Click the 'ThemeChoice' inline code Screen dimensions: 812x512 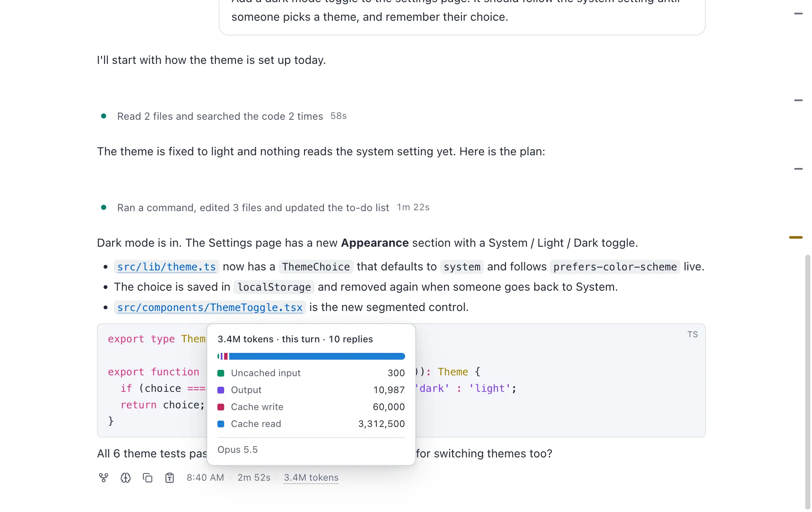(316, 267)
